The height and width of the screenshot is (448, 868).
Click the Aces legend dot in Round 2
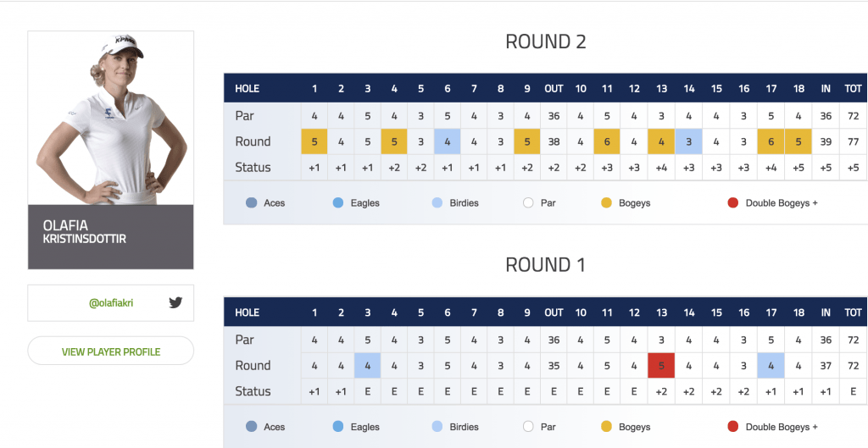251,203
